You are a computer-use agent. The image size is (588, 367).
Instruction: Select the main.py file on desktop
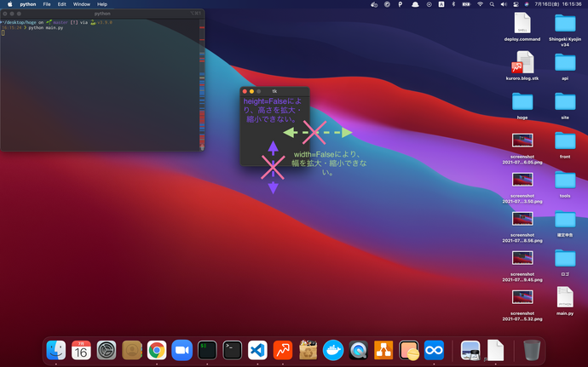point(565,297)
